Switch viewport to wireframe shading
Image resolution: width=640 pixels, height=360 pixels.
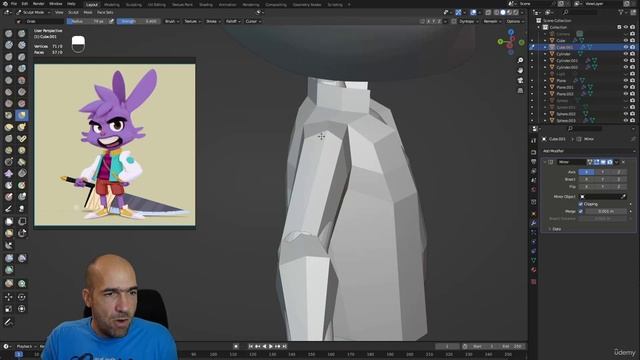(x=496, y=13)
